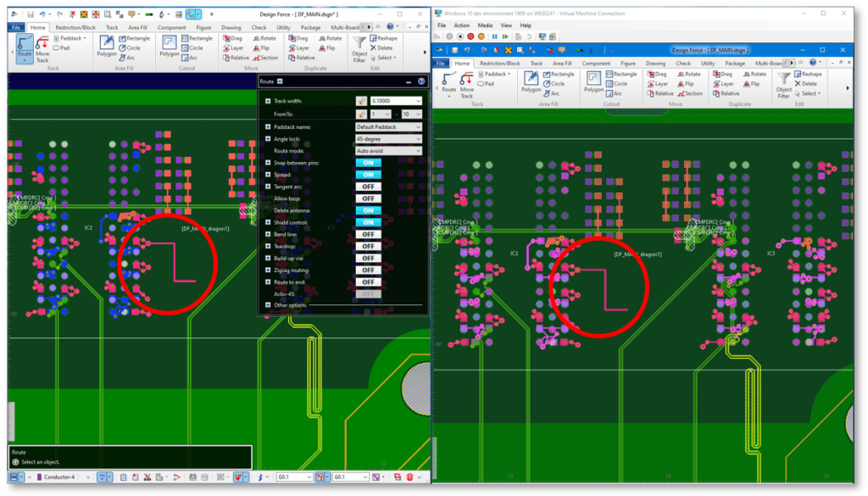Turn off Snap between pins
868x496 pixels.
point(368,163)
